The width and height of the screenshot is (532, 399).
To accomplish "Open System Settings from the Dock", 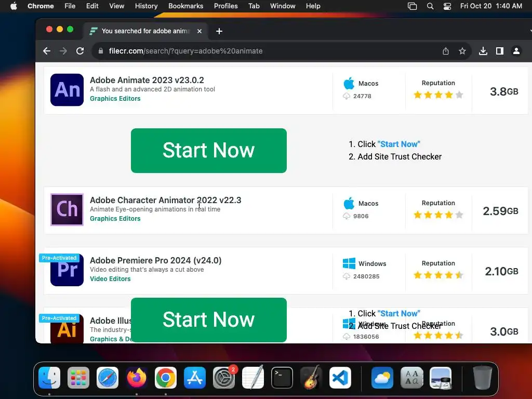I will click(224, 378).
